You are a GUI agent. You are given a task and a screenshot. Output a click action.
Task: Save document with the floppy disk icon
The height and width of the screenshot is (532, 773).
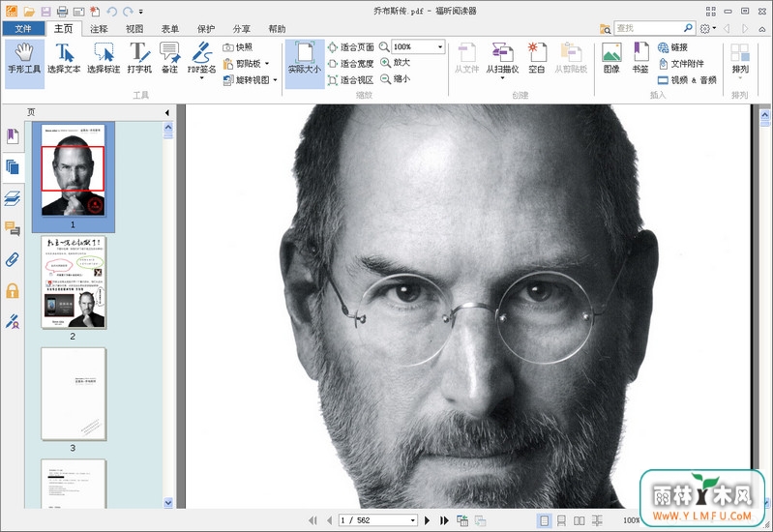[45, 11]
